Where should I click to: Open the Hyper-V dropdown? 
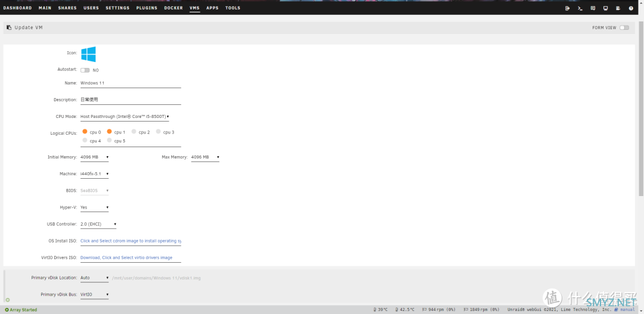coord(94,208)
